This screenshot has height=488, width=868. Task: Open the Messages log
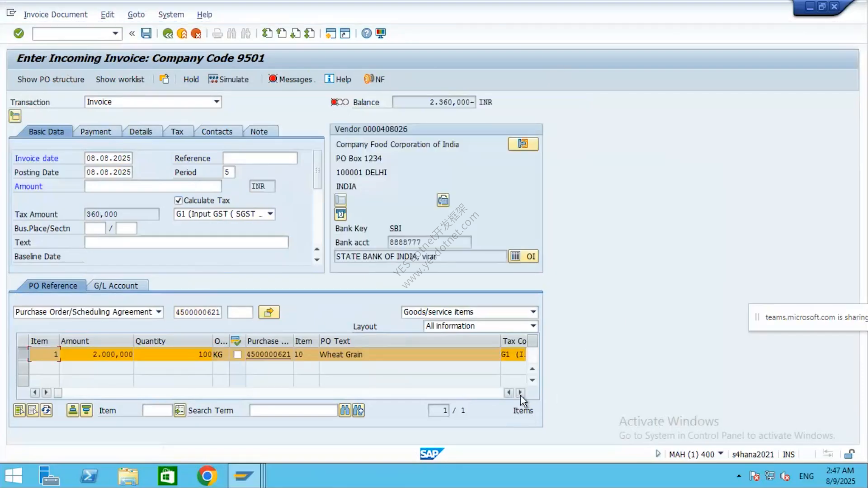(290, 79)
